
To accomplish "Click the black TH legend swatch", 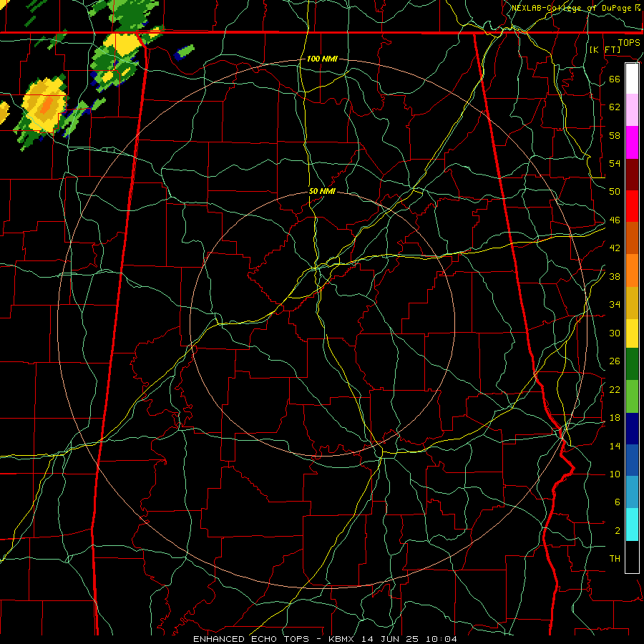I will click(632, 557).
